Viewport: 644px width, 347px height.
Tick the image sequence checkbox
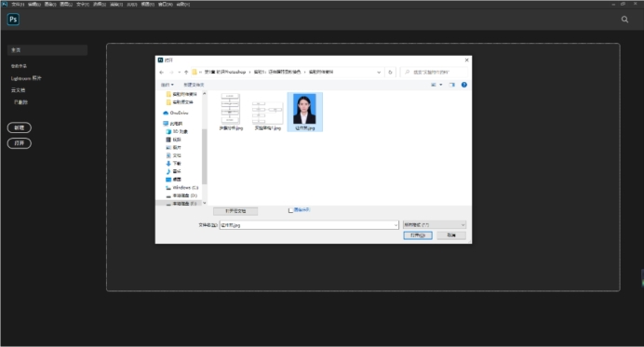pyautogui.click(x=290, y=210)
